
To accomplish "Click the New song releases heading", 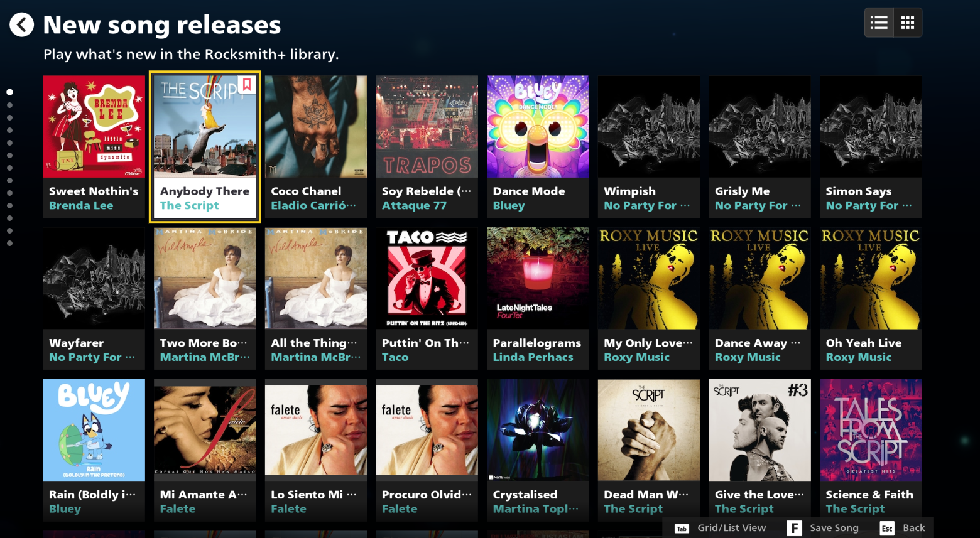I will click(162, 25).
